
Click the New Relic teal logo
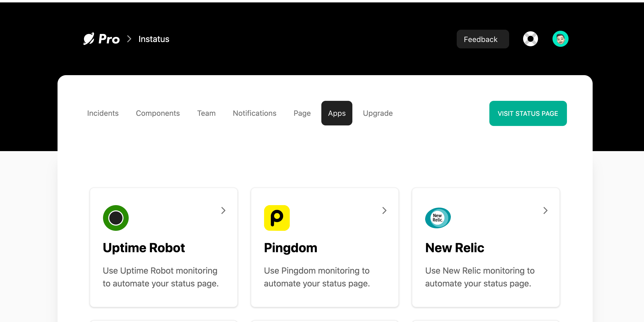click(438, 218)
